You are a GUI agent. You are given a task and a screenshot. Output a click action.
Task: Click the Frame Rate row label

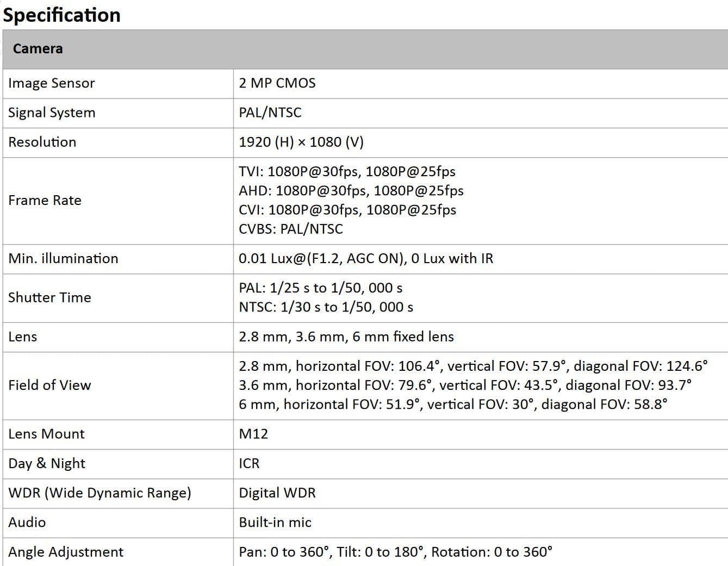pos(45,201)
